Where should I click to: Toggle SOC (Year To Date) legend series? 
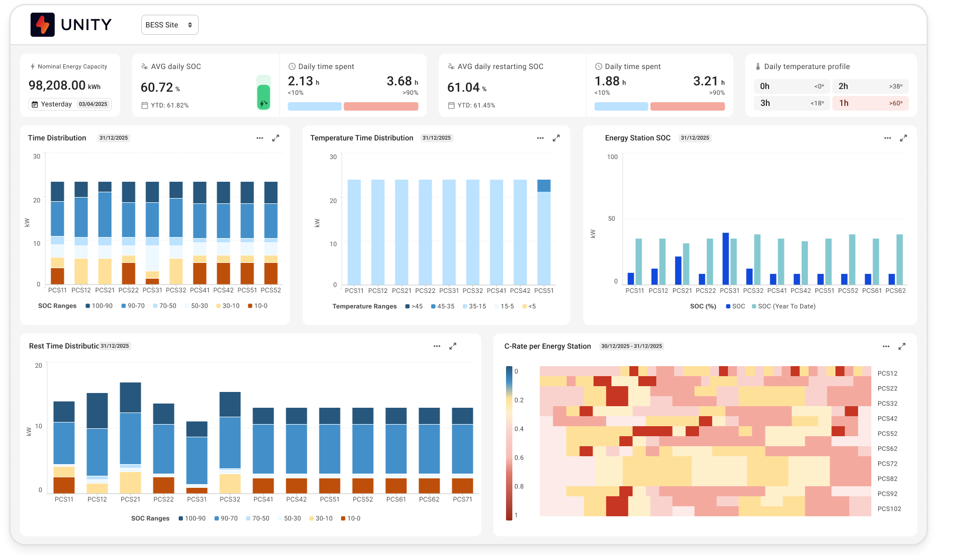[783, 307]
